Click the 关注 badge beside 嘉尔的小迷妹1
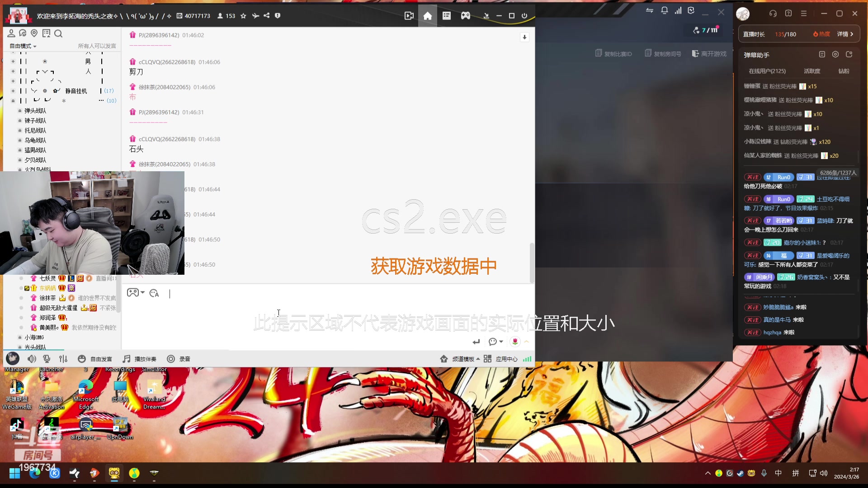The image size is (868, 488). tap(752, 243)
